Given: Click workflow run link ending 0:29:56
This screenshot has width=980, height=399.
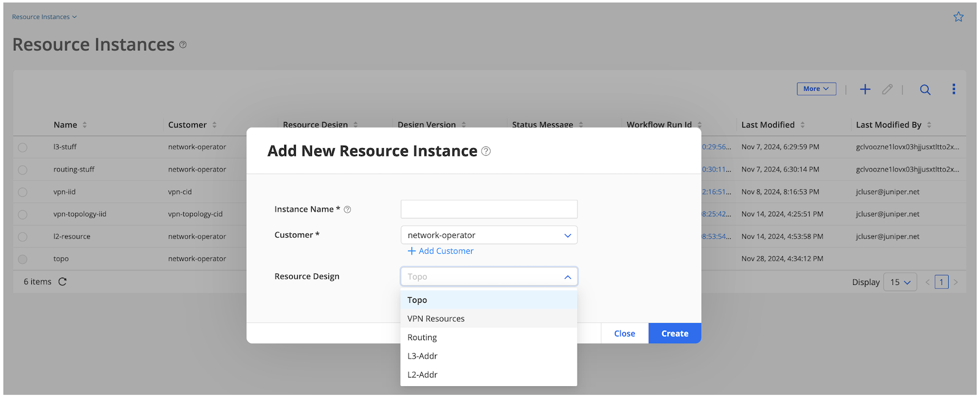Looking at the screenshot, I should point(717,147).
